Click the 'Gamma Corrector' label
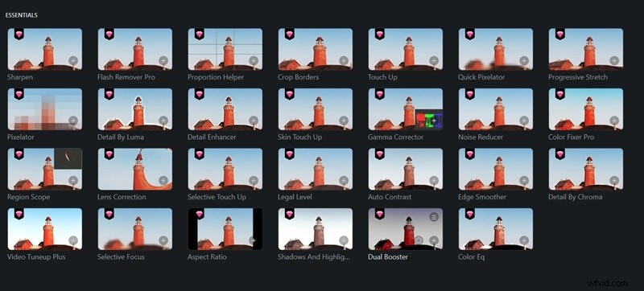The width and height of the screenshot is (644, 291). 395,137
